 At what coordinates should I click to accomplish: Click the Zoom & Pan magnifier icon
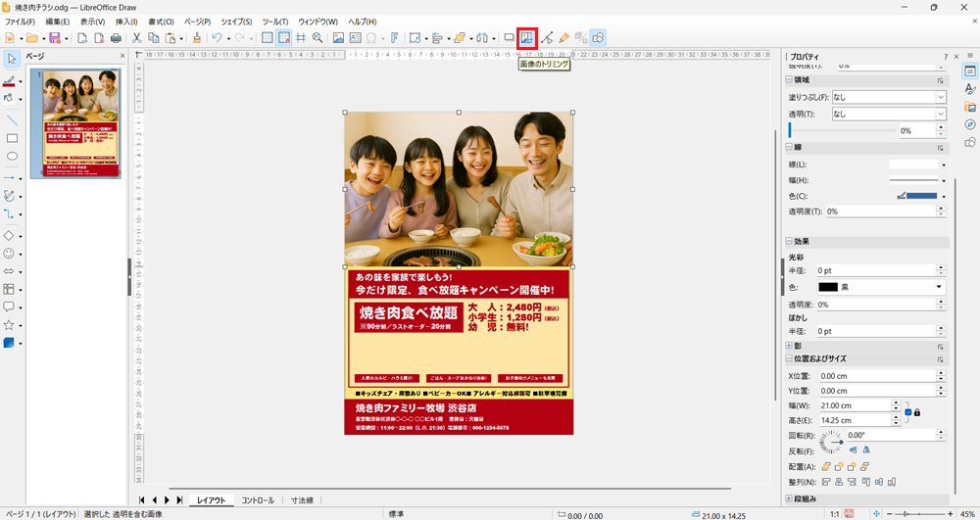[x=318, y=38]
